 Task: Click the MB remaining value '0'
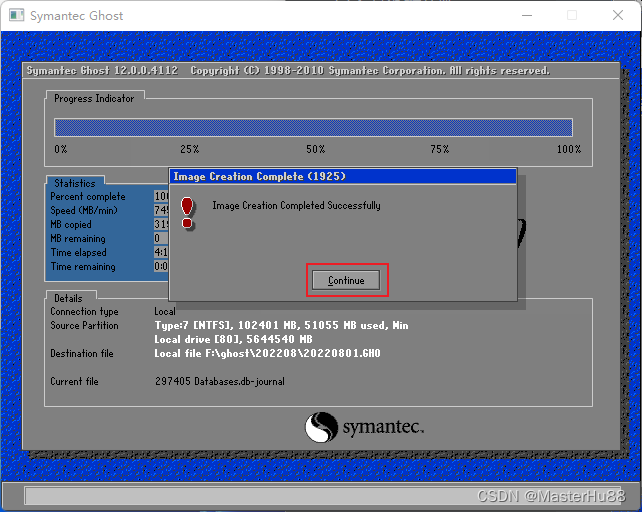(157, 238)
